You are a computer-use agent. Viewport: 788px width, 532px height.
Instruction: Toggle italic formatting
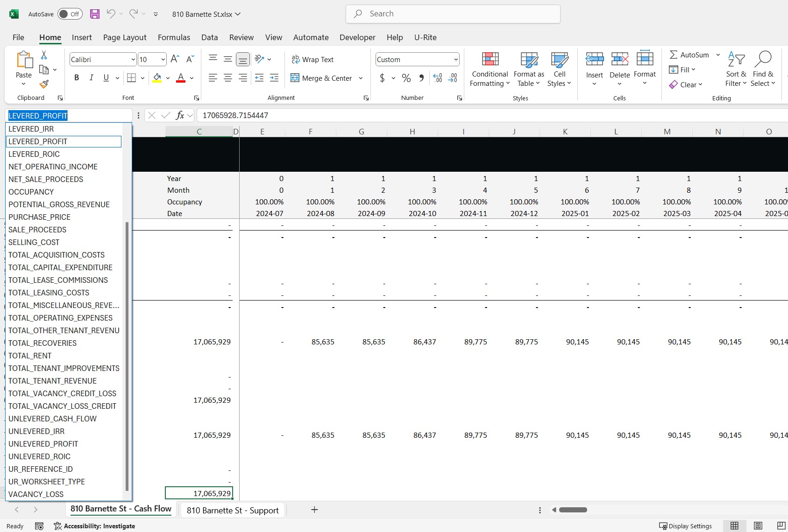tap(91, 78)
